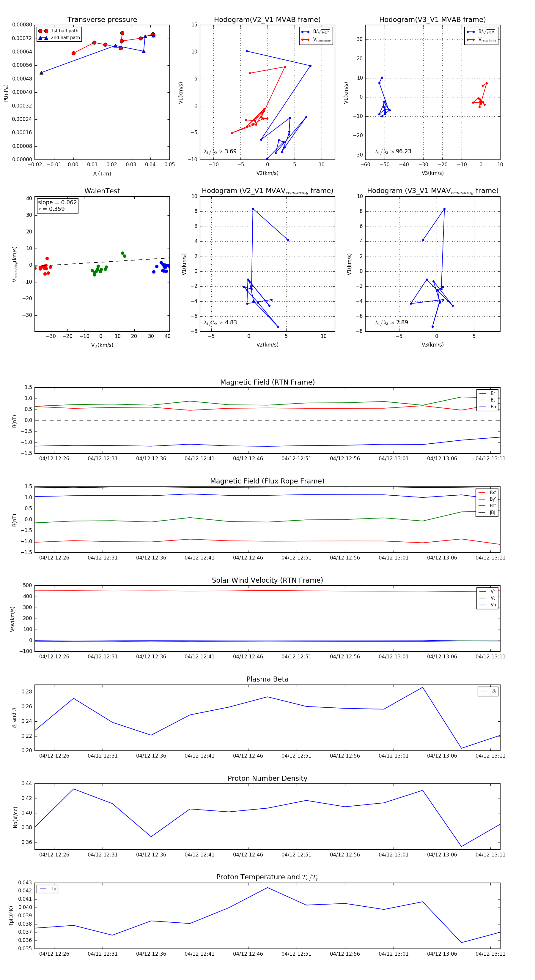This screenshot has height=980, width=535.
Task: Click the "Hodogram(V3_V1 MVAB frame)" title
Action: pyautogui.click(x=432, y=20)
